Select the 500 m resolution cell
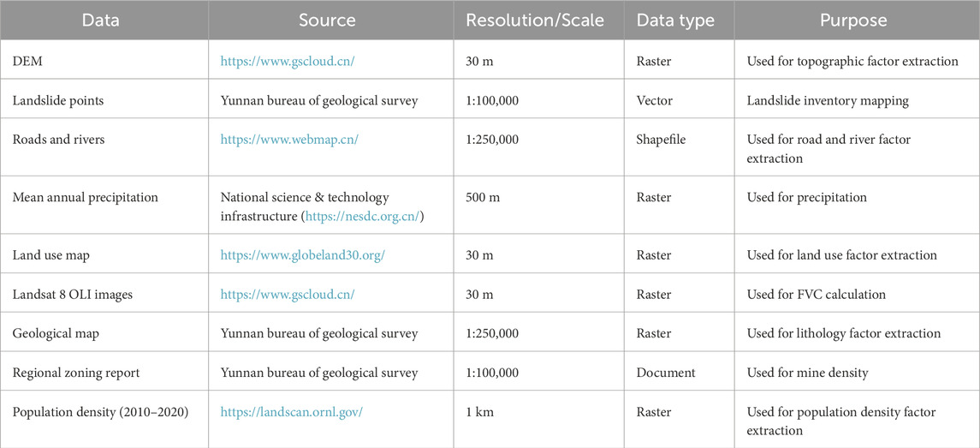Viewport: 980px width, 448px height. tap(486, 198)
